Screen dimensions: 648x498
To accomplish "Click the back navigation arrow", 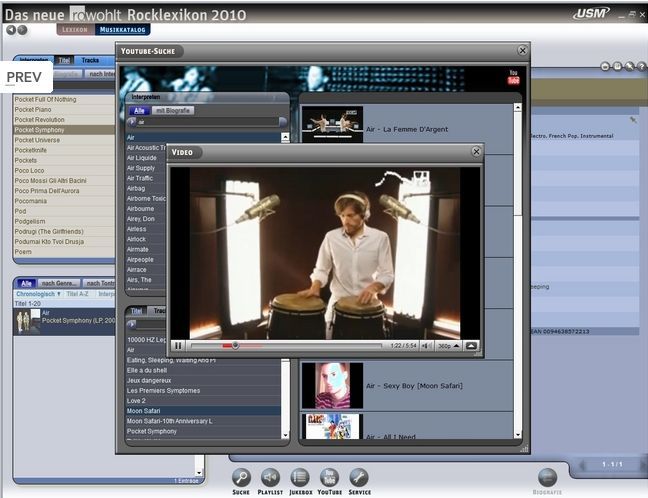I will pyautogui.click(x=11, y=30).
